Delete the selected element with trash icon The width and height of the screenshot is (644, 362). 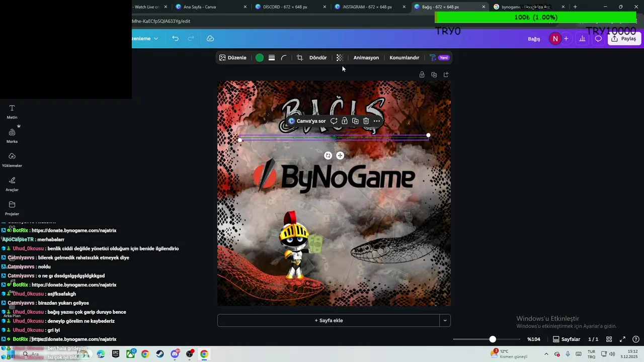coord(366,121)
